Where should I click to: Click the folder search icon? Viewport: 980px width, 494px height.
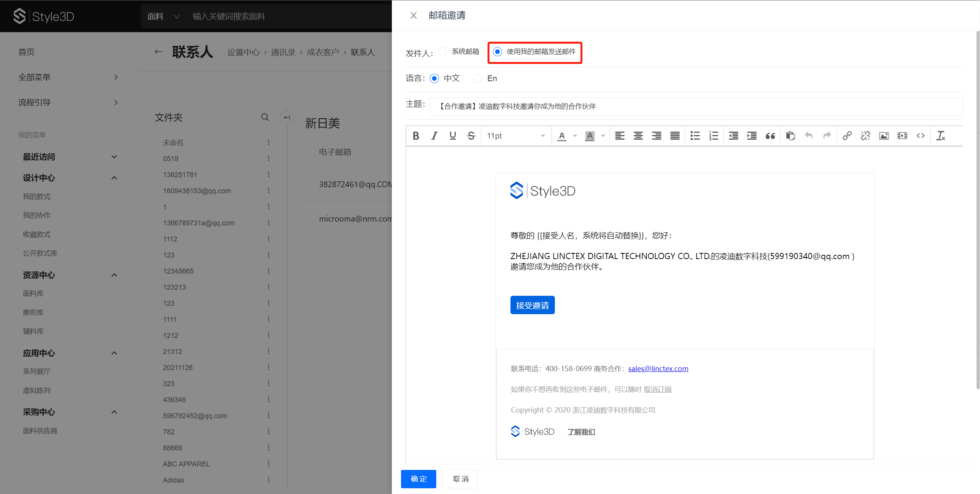(265, 117)
